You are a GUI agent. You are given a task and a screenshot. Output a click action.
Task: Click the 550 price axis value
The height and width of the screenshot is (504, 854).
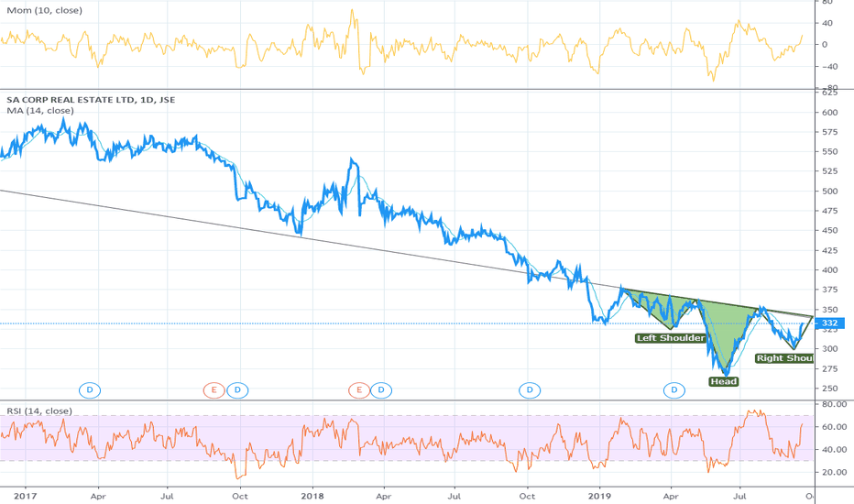(x=830, y=152)
